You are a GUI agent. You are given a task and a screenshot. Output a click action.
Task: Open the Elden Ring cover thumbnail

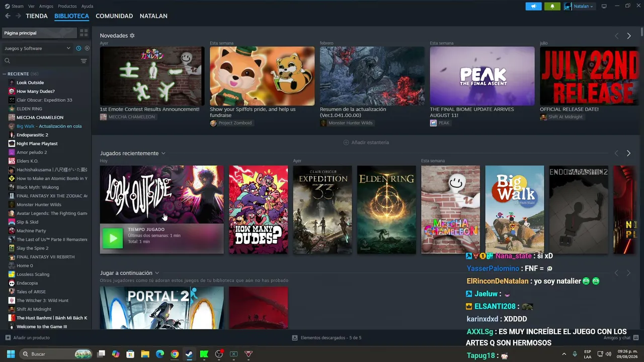(x=386, y=210)
